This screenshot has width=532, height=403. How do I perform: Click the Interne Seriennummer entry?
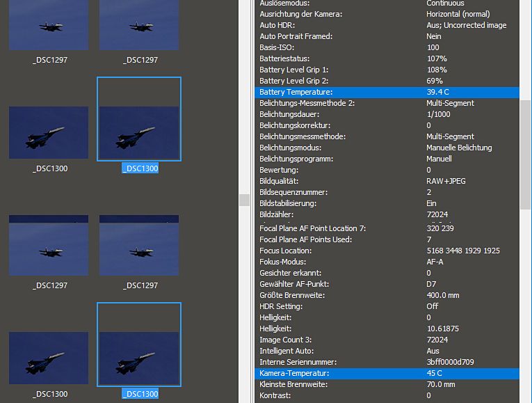(387, 362)
